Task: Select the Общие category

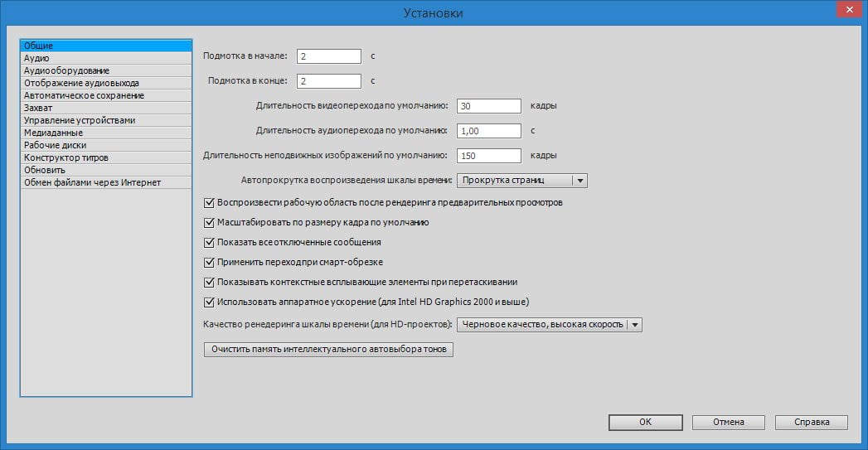Action: click(106, 46)
